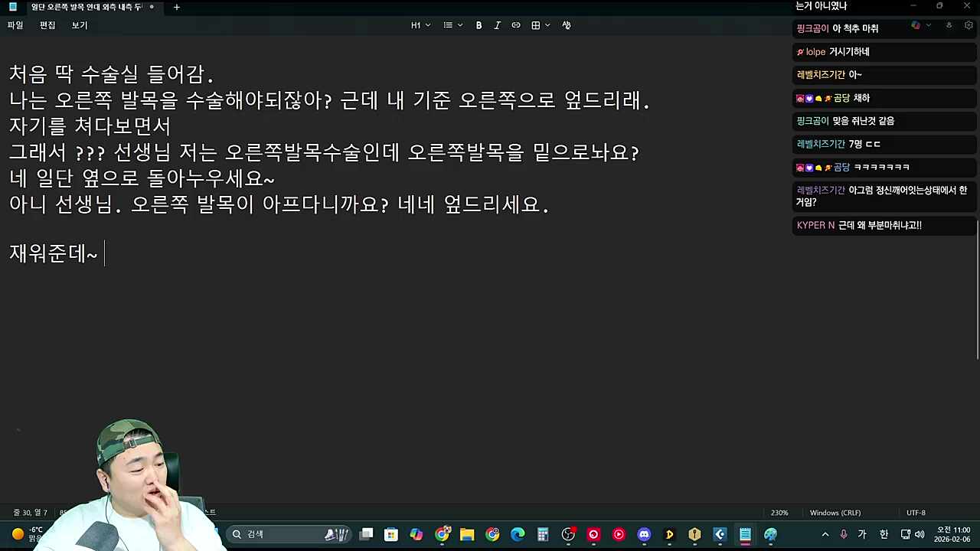980x551 pixels.
Task: Open the 파일 menu
Action: 15,24
